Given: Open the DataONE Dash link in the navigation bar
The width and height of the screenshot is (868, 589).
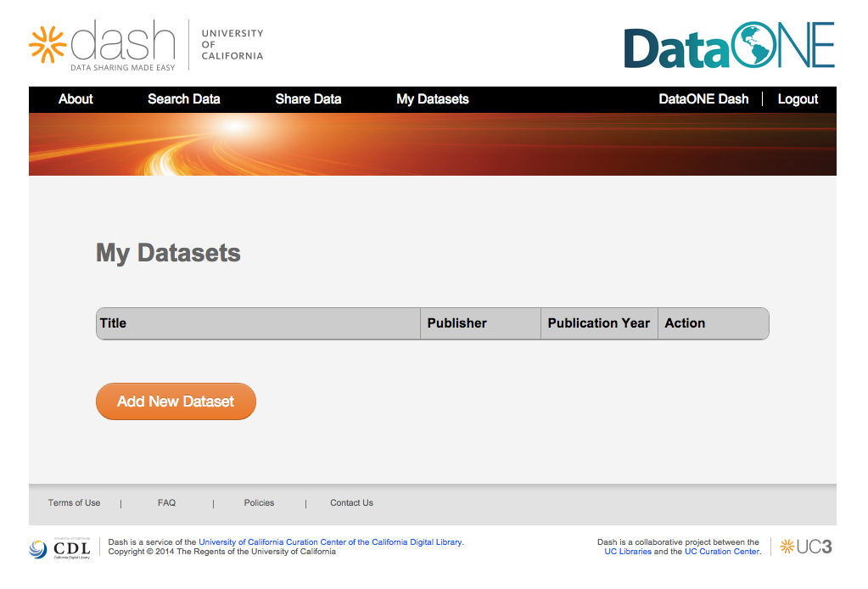Looking at the screenshot, I should [x=703, y=99].
